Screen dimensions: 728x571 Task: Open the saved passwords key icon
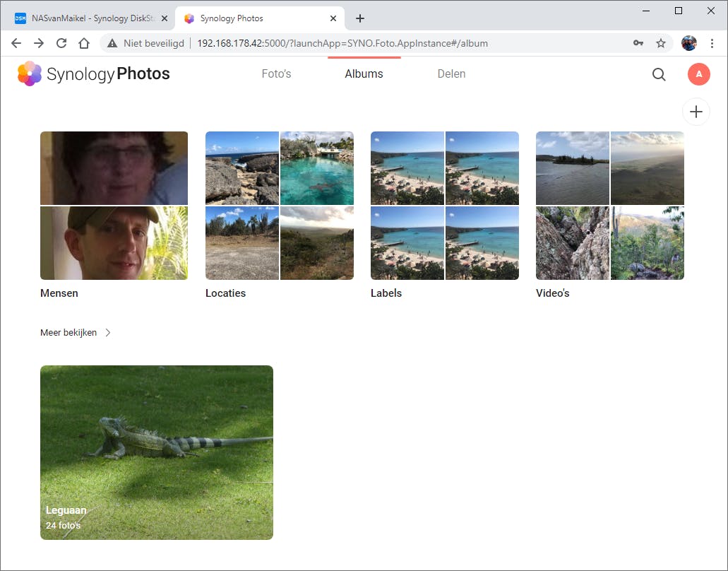click(x=638, y=43)
